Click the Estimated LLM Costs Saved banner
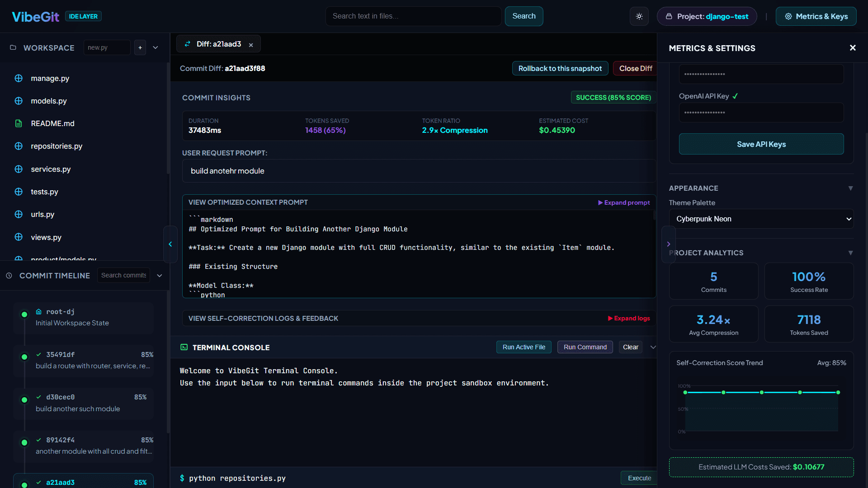This screenshot has height=488, width=868. point(761,467)
